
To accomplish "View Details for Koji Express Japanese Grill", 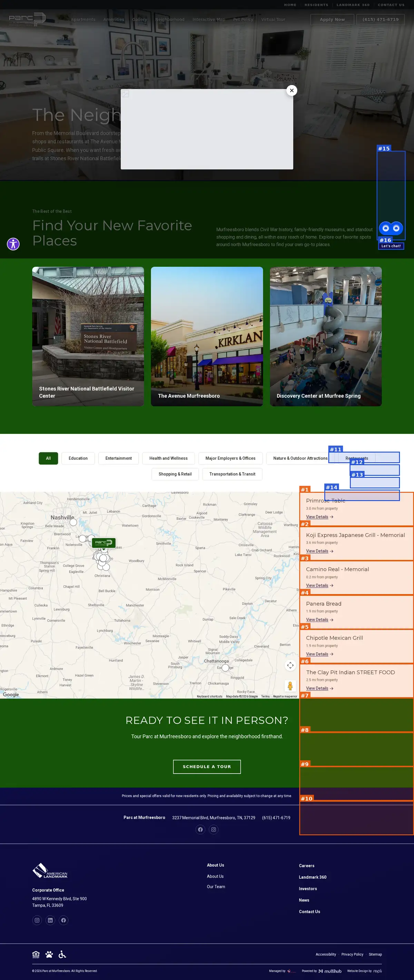I will click(x=319, y=551).
